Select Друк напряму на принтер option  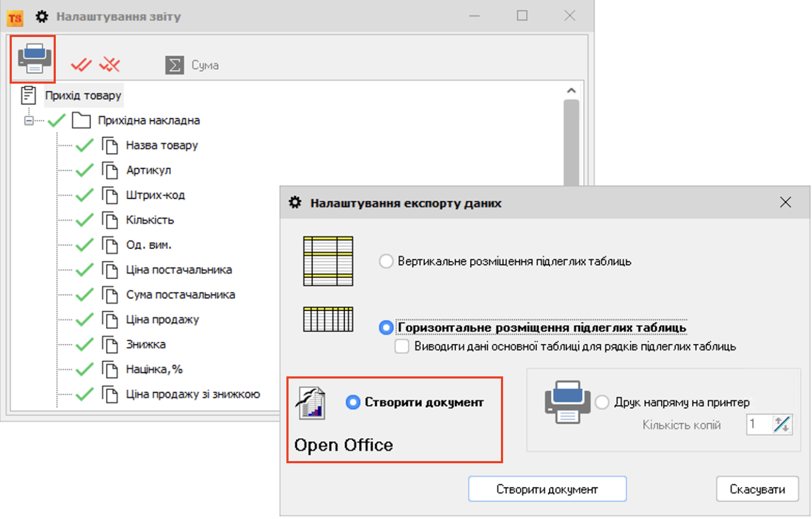[602, 402]
